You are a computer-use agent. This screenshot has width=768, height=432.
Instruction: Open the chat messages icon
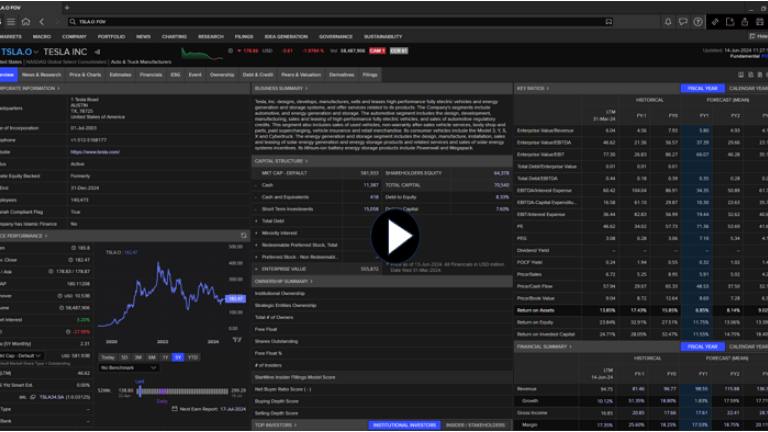tap(682, 21)
